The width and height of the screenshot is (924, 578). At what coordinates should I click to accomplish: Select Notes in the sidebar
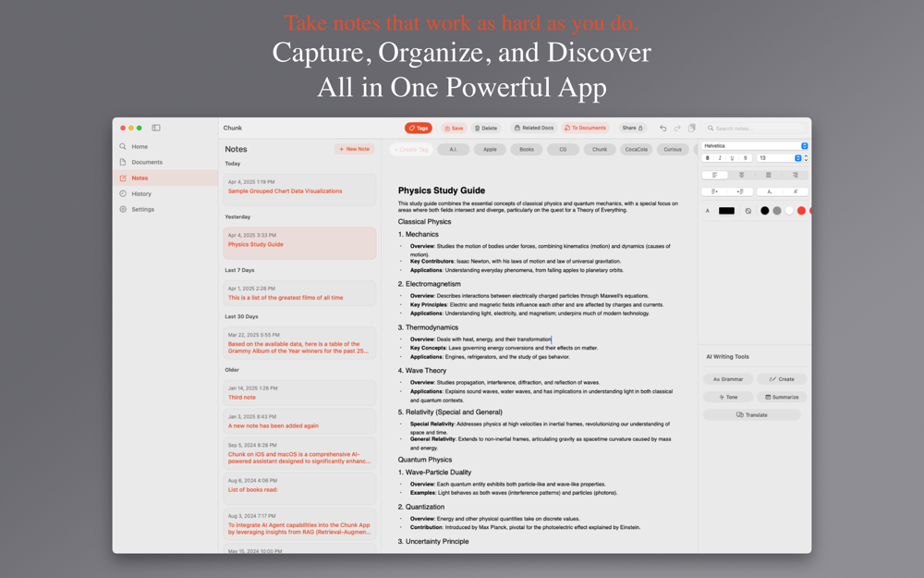(165, 178)
